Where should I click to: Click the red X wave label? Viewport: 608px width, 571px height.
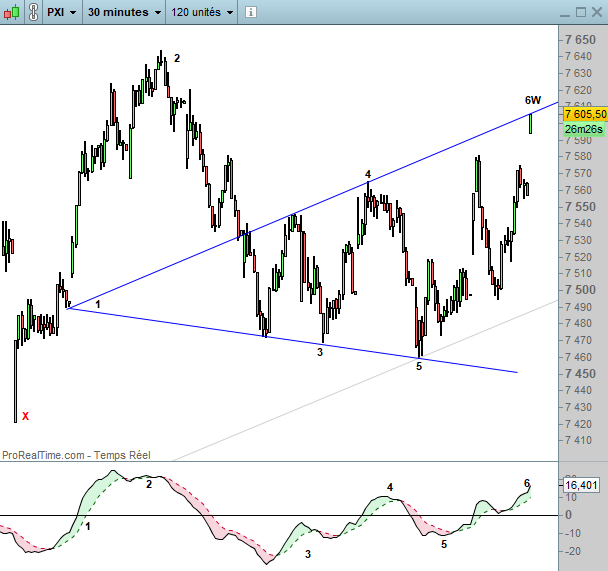click(x=26, y=416)
